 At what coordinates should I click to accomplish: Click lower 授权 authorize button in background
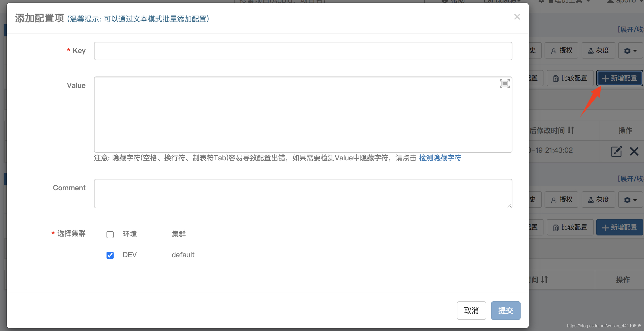coord(561,200)
